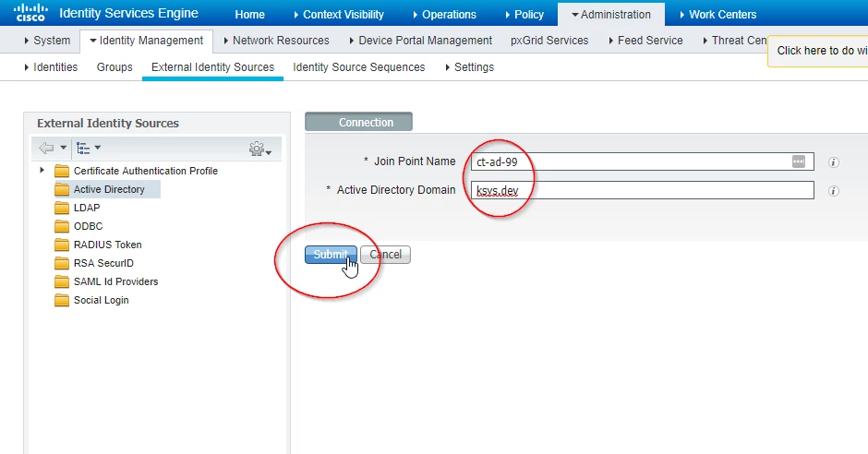Viewport: 868px width, 454px height.
Task: Click the info icon next to Join Point Name
Action: [x=833, y=162]
